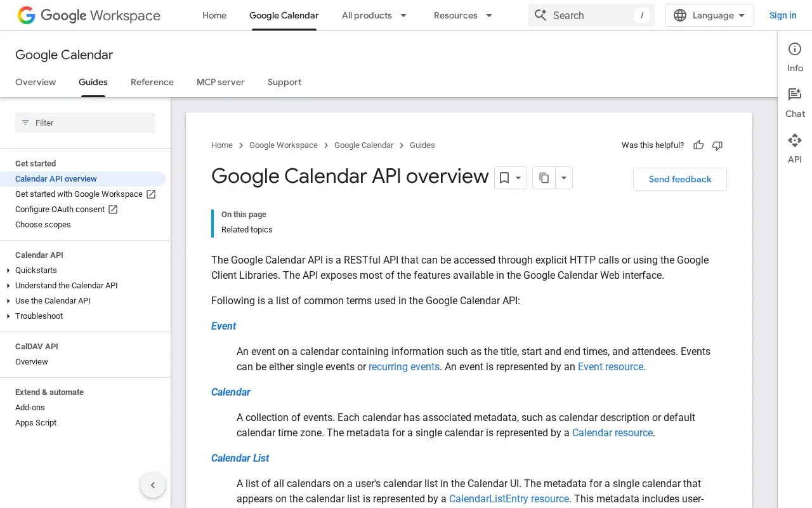Screen dimensions: 812x508
Task: Select Choose scopes in sidebar
Action: 43,225
